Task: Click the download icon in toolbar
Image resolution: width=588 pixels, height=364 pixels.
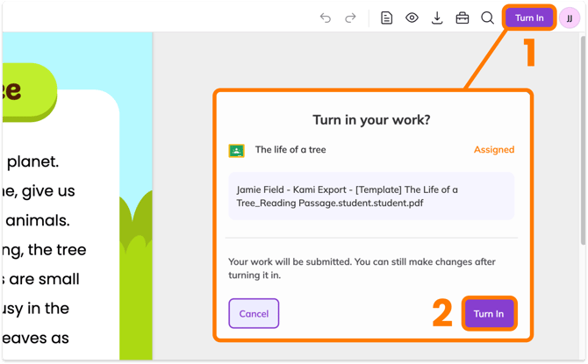Action: [437, 18]
